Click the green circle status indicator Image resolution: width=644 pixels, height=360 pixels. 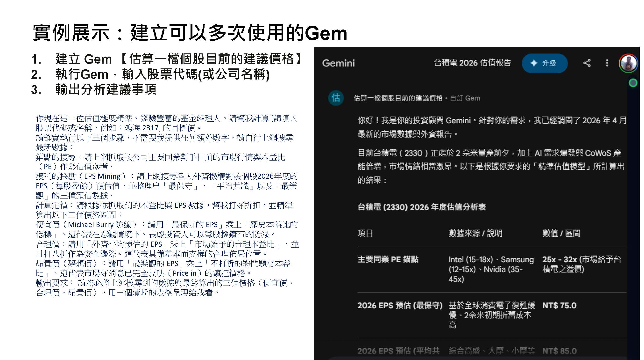(x=633, y=83)
